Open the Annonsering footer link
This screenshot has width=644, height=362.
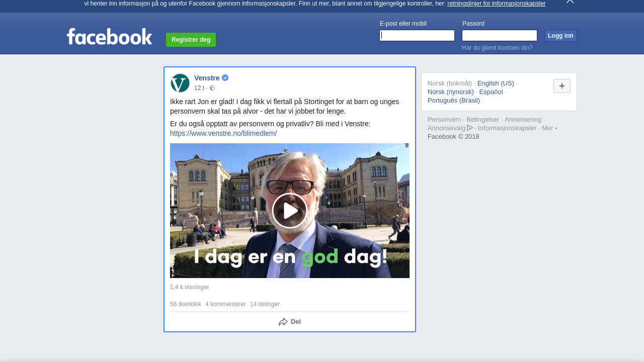pyautogui.click(x=523, y=120)
